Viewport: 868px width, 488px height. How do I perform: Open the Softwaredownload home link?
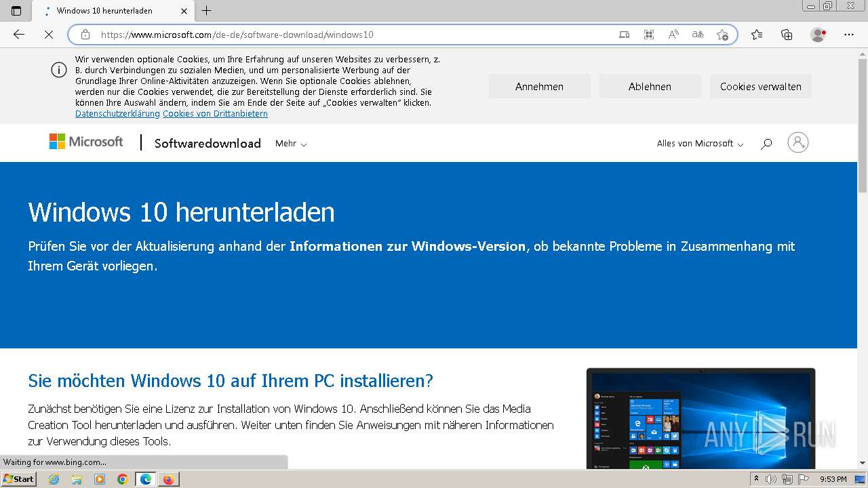[208, 143]
